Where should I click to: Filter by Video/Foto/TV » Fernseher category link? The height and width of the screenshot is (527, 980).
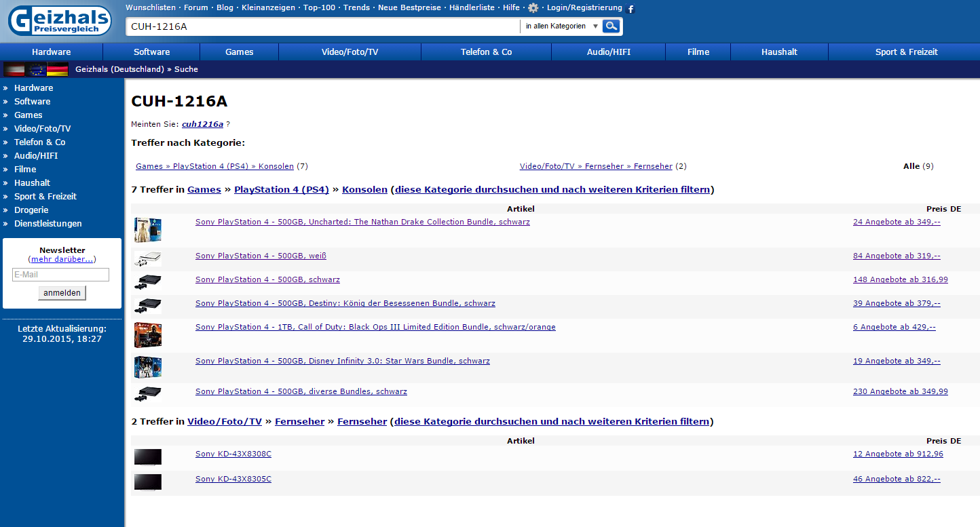[596, 166]
